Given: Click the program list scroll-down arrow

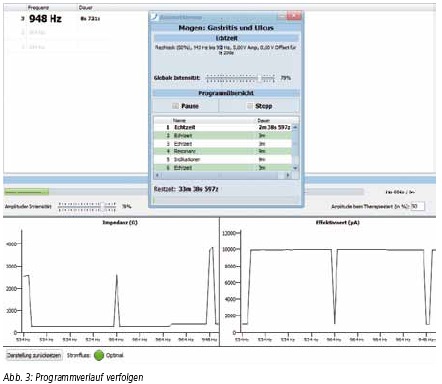Looking at the screenshot, I should [x=295, y=168].
